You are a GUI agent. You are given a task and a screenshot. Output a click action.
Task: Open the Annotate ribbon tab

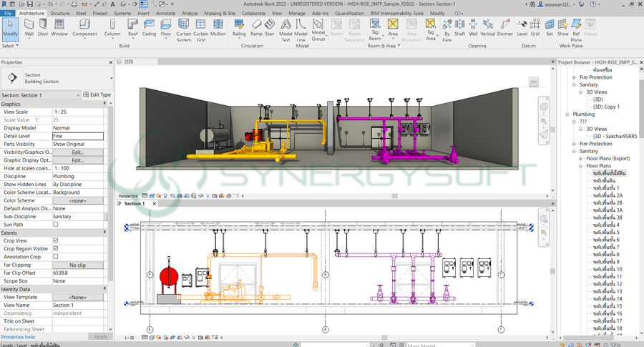click(165, 13)
